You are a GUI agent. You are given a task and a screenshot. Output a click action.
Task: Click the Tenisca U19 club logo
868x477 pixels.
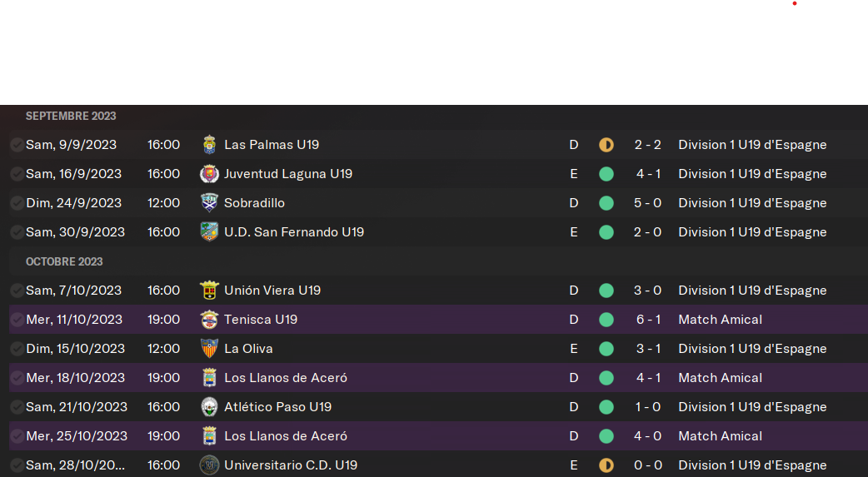coord(209,320)
